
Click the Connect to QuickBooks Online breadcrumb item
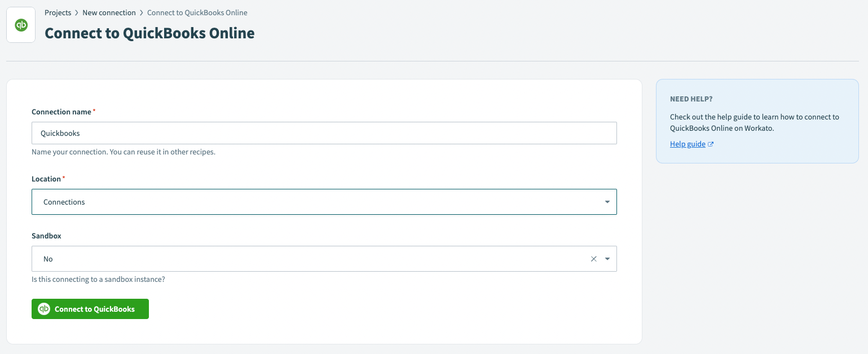point(197,12)
